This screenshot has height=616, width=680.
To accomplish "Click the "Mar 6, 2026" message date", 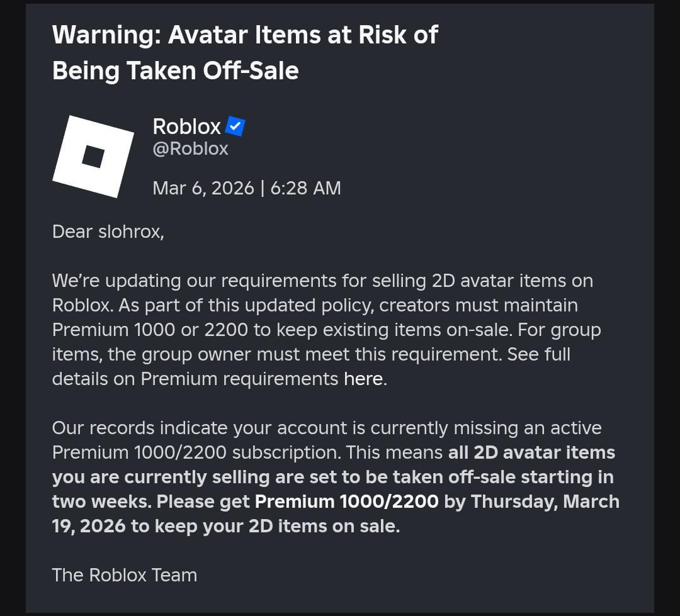I will [203, 188].
